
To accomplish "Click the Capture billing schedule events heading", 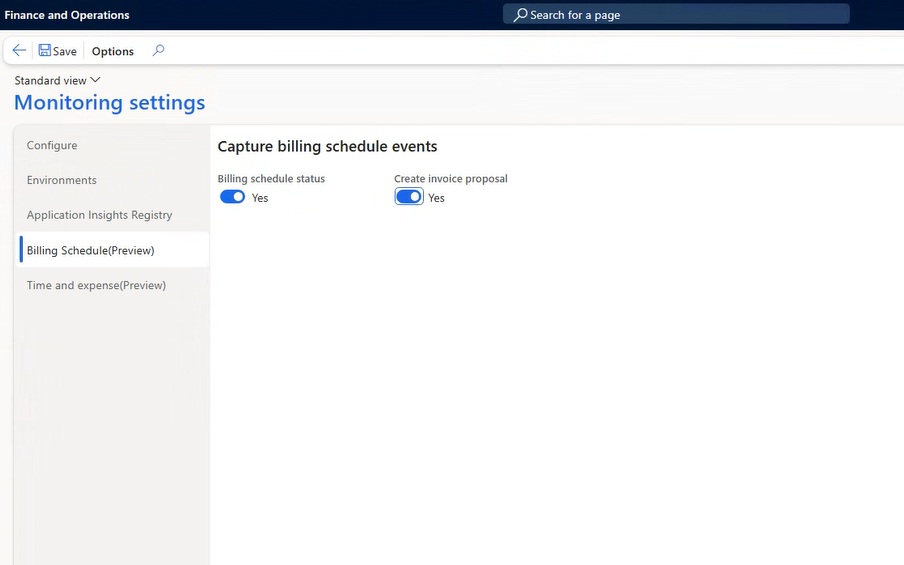I will [x=327, y=146].
